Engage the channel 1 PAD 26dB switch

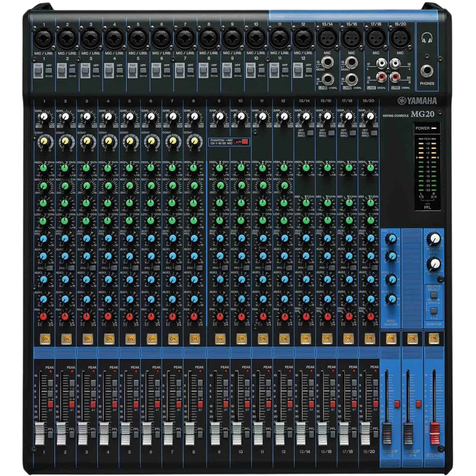click(38, 71)
